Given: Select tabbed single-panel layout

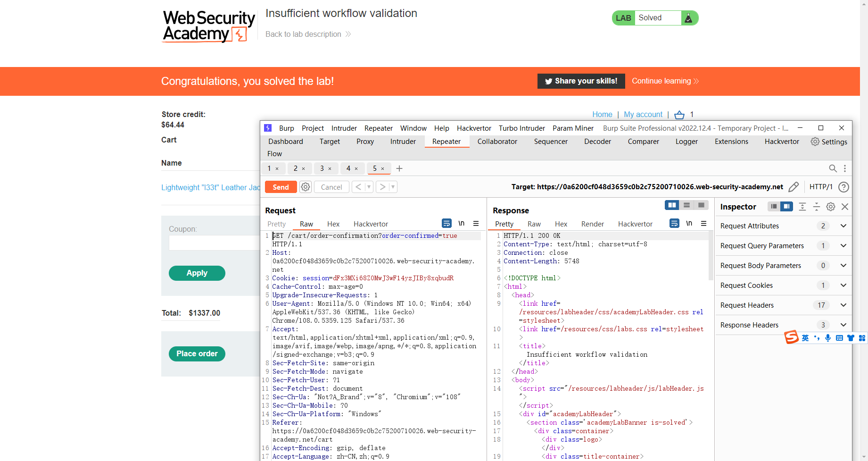Looking at the screenshot, I should coord(701,205).
